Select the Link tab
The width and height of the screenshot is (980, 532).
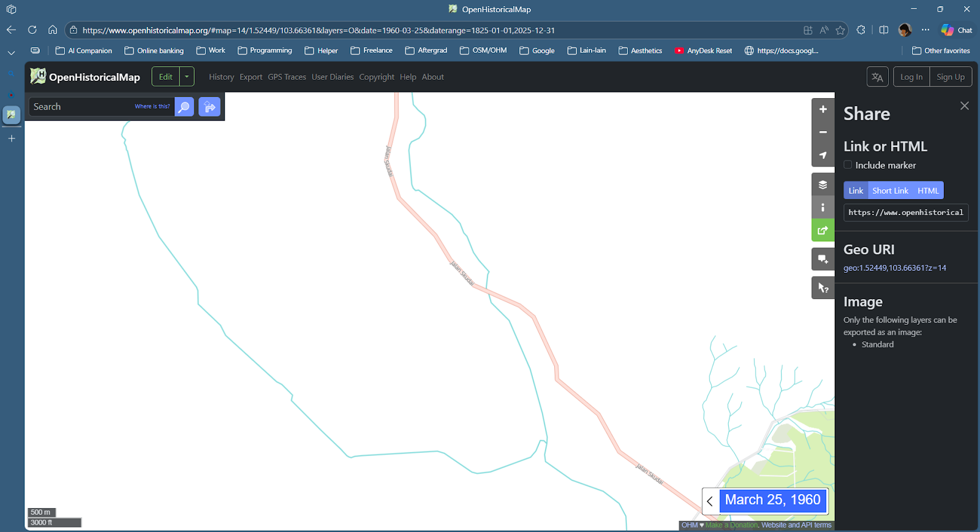click(856, 191)
